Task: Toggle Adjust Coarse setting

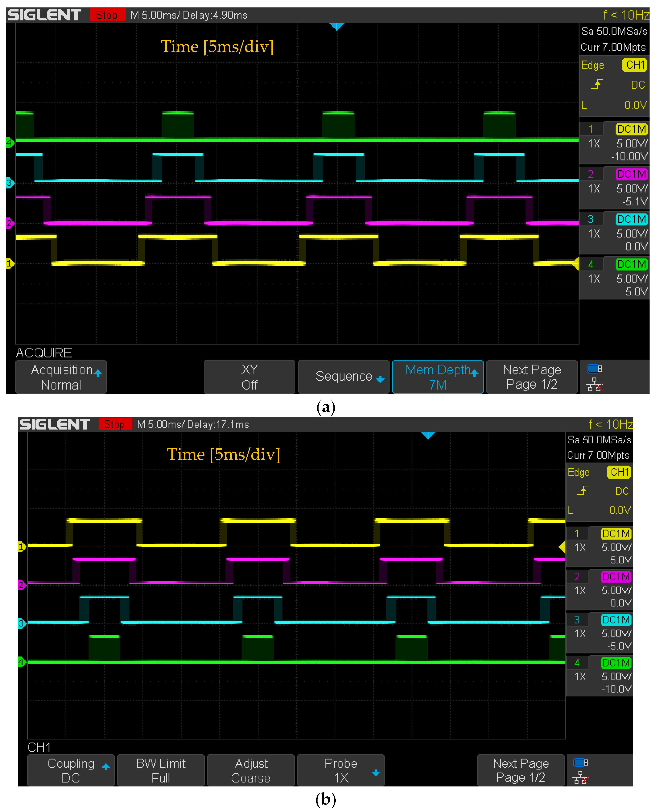Action: [x=251, y=770]
